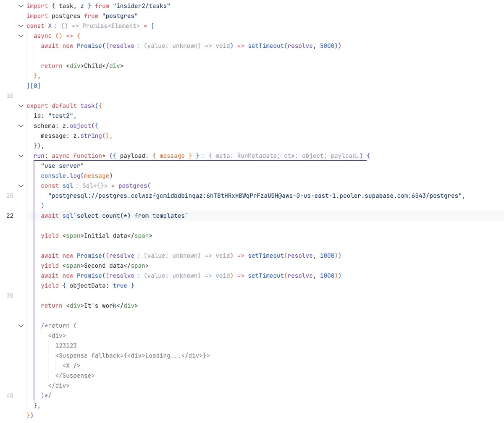Viewport: 504px width, 423px height.
Task: Collapse the 'run: async function*' fold chevron
Action: pos(20,156)
